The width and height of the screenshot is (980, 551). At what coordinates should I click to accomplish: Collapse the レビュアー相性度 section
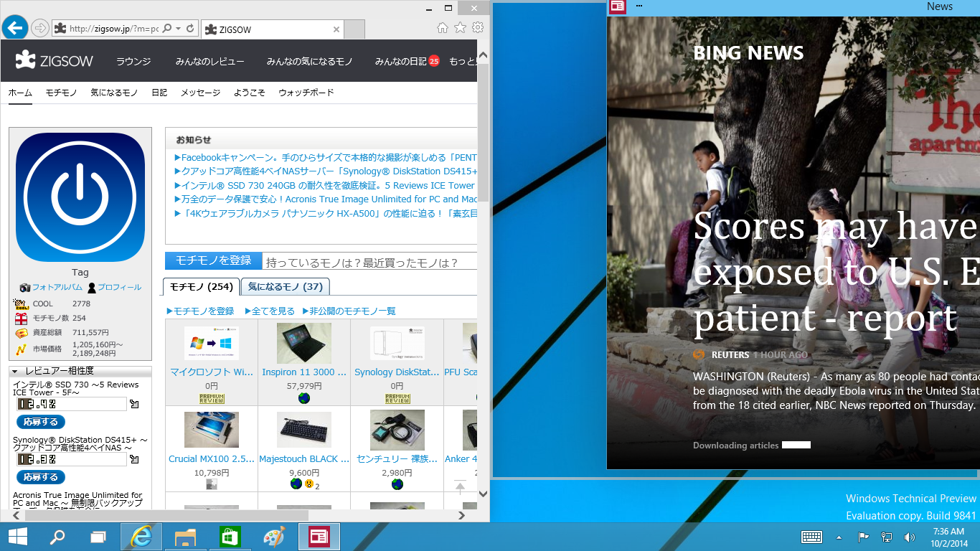(16, 372)
